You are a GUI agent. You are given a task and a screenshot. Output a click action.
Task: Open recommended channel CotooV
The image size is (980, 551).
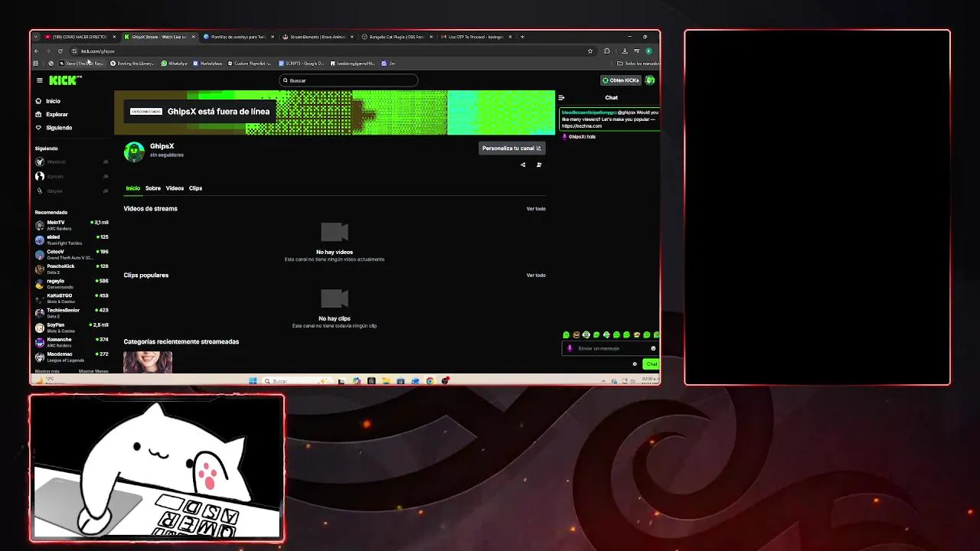click(x=72, y=254)
